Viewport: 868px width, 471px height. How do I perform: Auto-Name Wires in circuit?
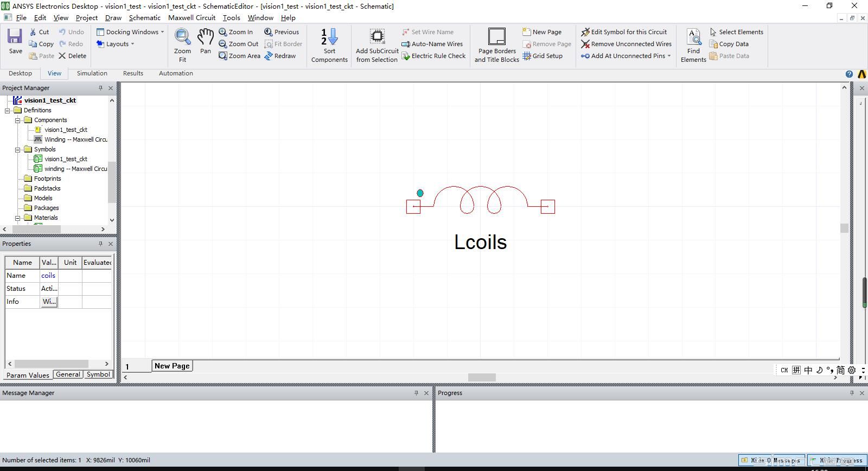click(x=432, y=44)
